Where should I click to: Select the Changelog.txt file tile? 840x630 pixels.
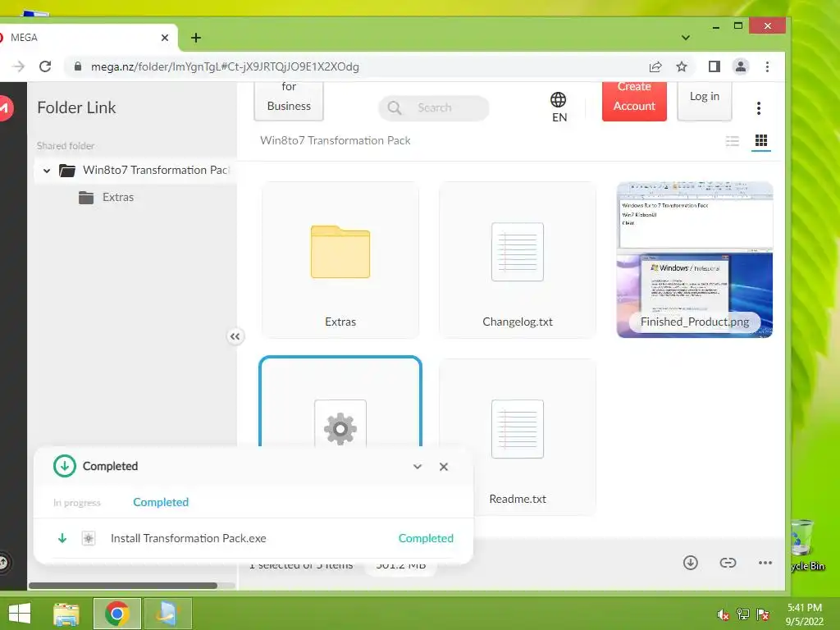pos(518,260)
